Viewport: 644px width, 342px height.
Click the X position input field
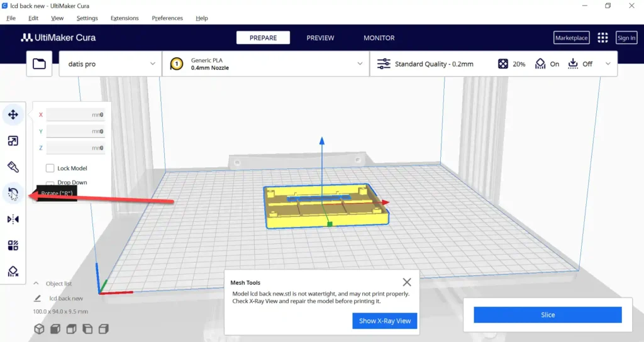(x=75, y=115)
